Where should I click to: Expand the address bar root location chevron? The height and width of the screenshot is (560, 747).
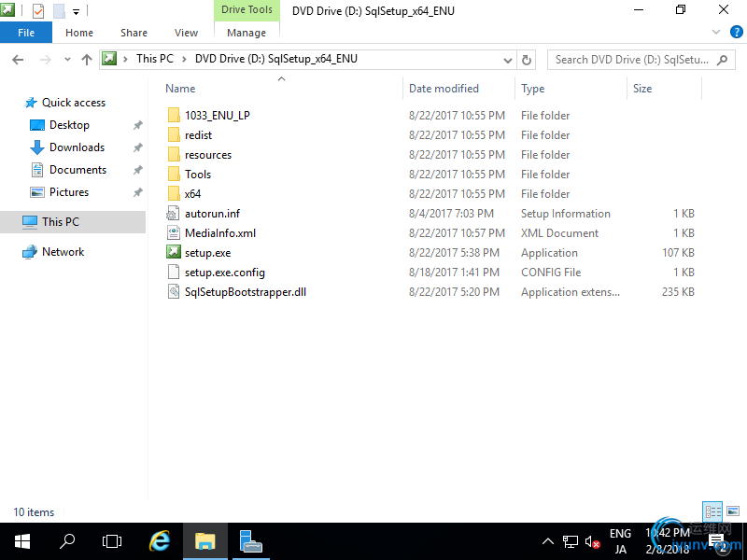click(x=125, y=59)
